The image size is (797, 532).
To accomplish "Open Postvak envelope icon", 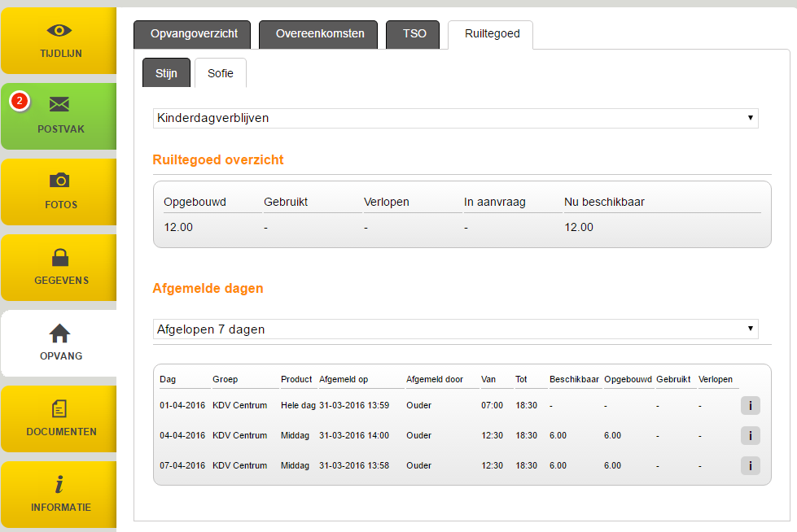I will tap(59, 104).
